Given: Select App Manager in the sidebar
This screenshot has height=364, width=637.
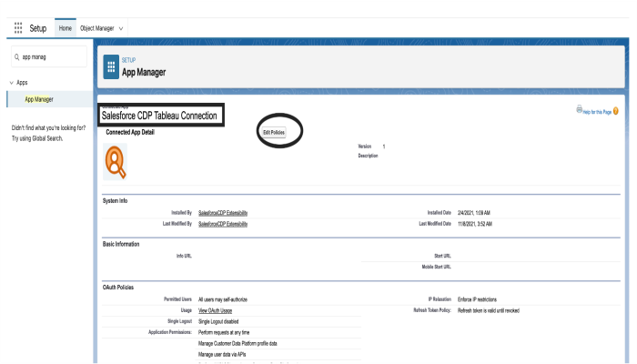Looking at the screenshot, I should coord(39,99).
